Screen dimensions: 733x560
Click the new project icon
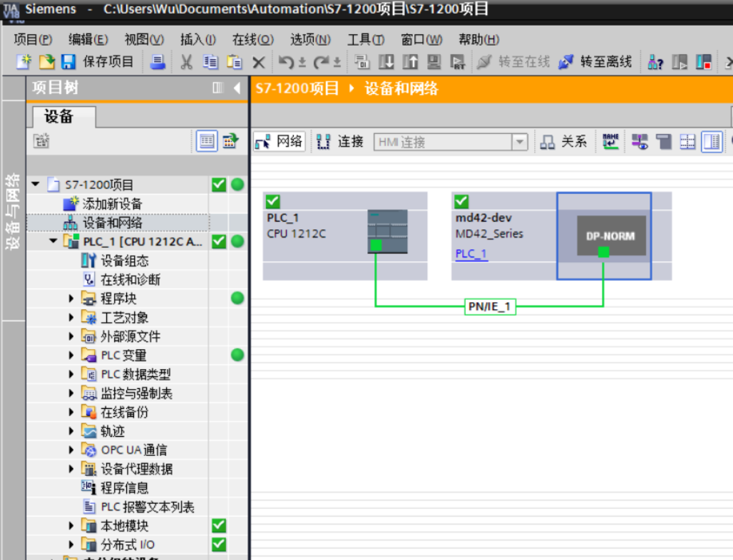(x=24, y=62)
